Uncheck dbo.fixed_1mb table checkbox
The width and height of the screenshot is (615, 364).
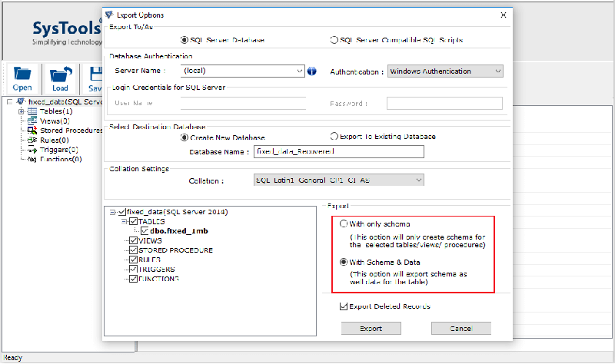[145, 231]
